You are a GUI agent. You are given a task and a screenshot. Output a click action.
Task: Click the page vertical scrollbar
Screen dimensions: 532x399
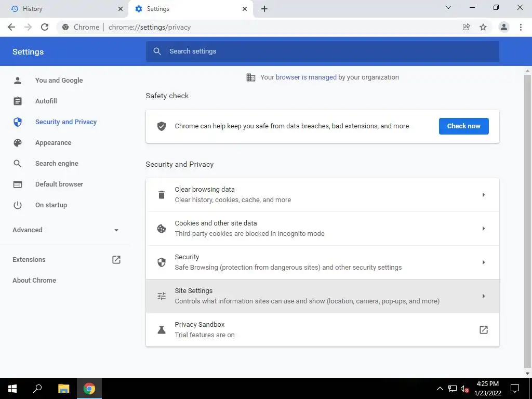click(527, 221)
